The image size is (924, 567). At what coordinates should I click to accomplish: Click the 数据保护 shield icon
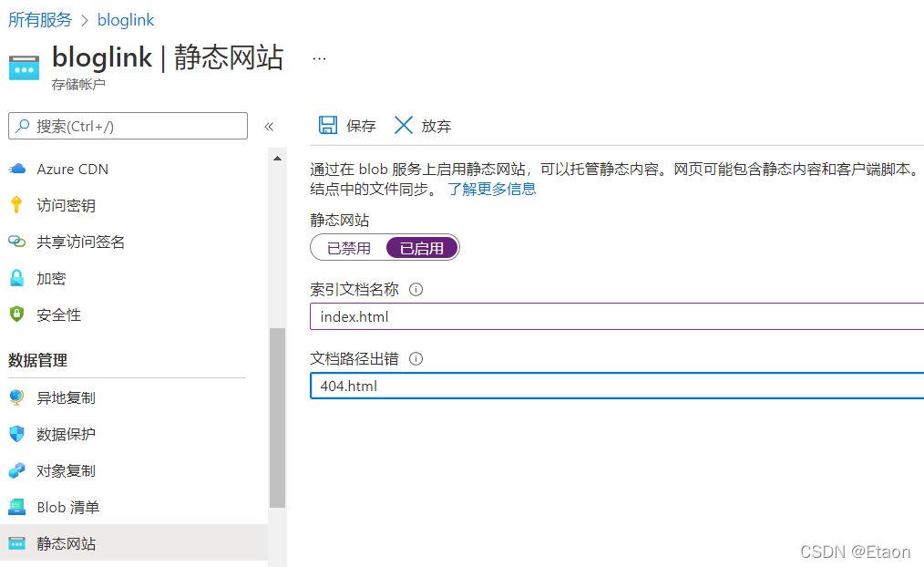pos(17,435)
